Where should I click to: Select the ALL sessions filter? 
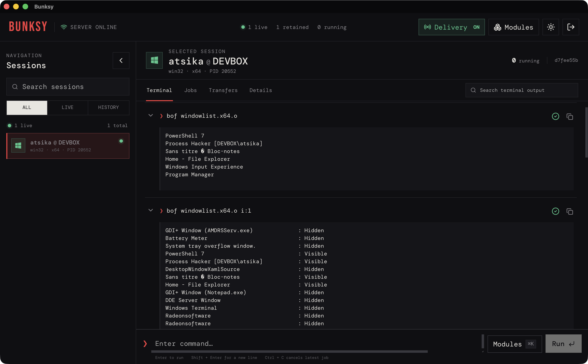click(27, 107)
